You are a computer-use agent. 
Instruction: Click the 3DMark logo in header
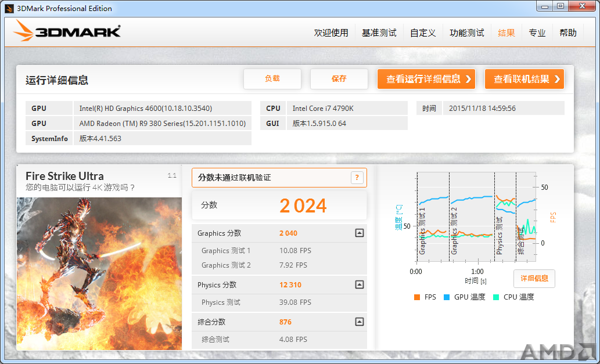pos(67,31)
